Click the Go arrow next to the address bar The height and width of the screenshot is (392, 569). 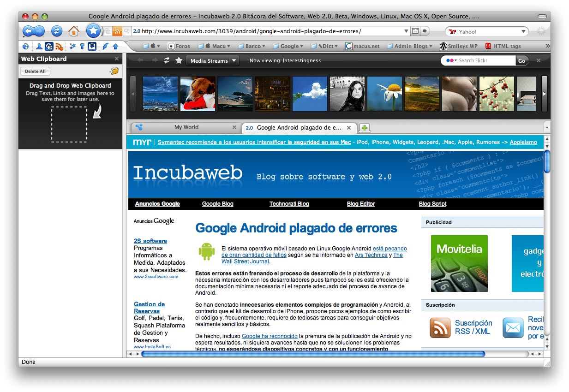click(425, 31)
